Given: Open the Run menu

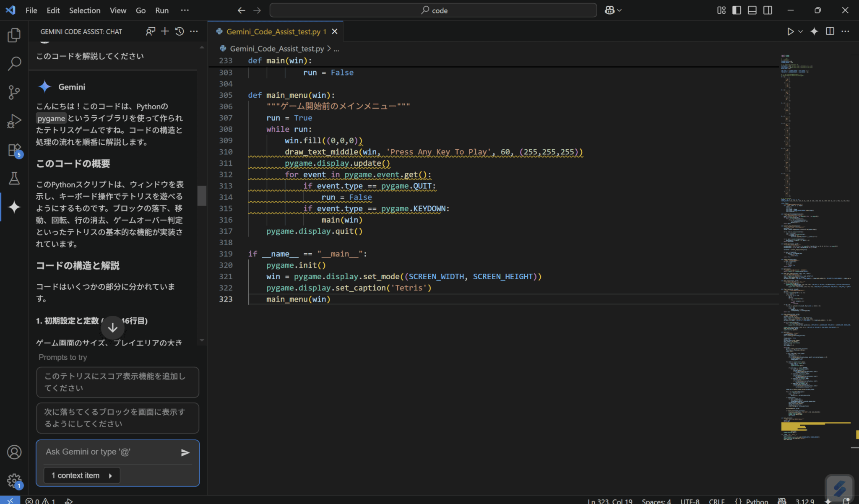Looking at the screenshot, I should point(161,10).
